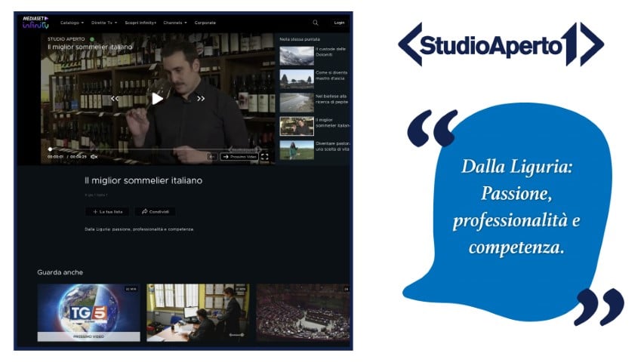This screenshot has height=362, width=644.
Task: Select 'Nel biellese alla ricerca di pepite' video
Action: point(297,103)
